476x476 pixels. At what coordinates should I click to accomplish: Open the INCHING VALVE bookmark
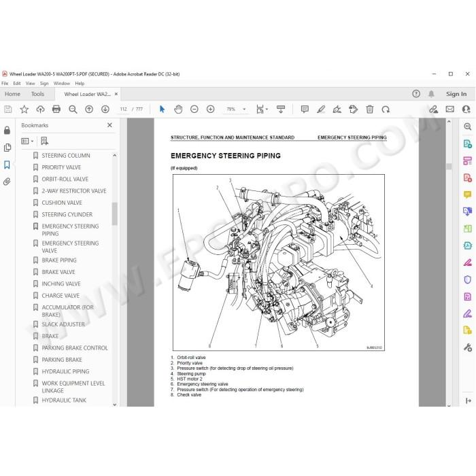pos(61,284)
